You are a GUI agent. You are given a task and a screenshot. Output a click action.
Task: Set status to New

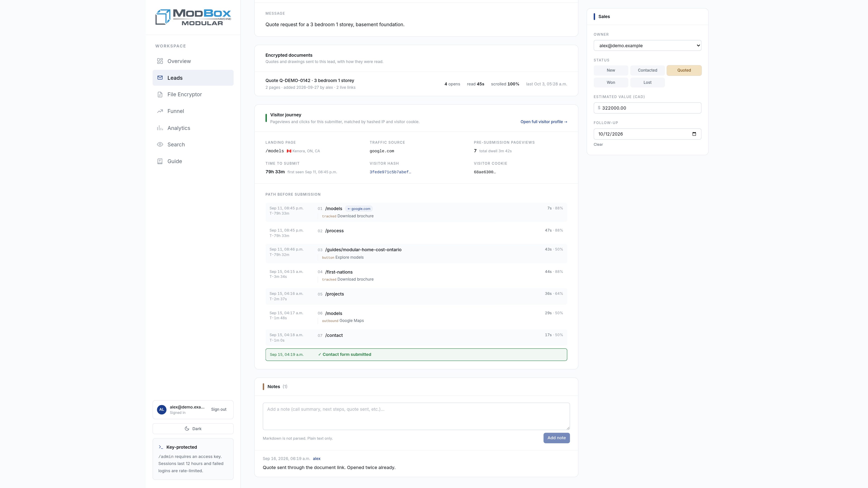[611, 70]
